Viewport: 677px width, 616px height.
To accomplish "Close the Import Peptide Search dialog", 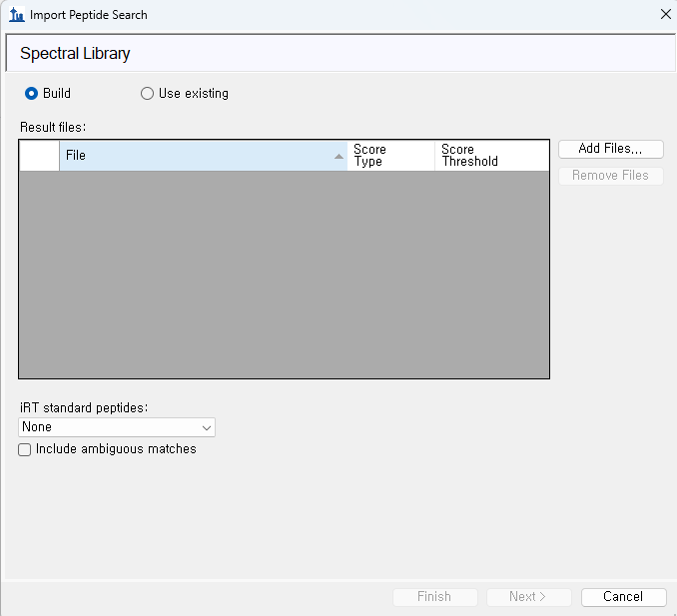I will click(x=666, y=15).
